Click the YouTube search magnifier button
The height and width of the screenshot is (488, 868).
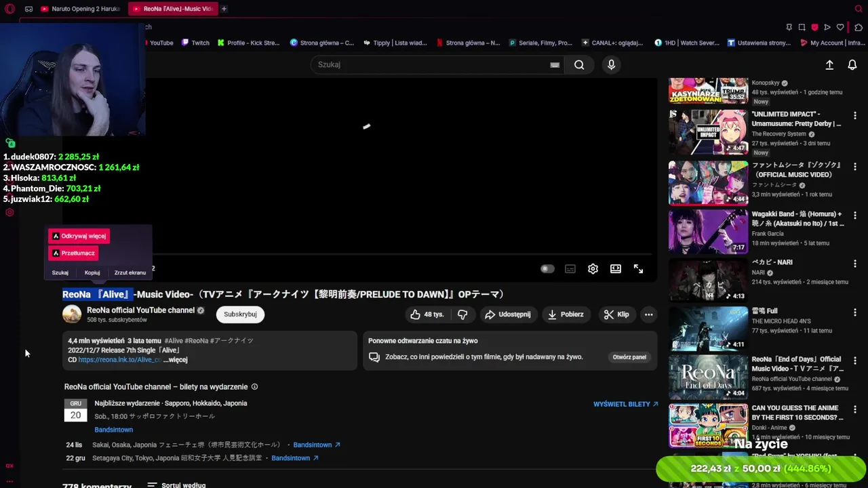click(x=579, y=64)
